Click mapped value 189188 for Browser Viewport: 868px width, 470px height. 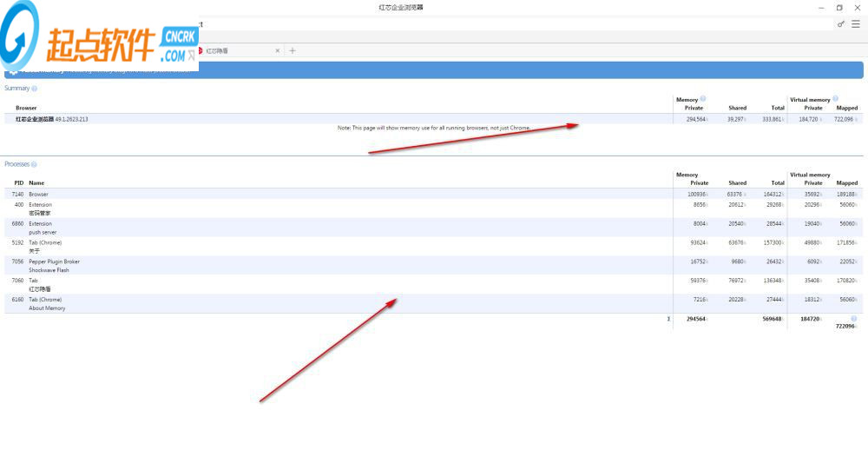(846, 194)
